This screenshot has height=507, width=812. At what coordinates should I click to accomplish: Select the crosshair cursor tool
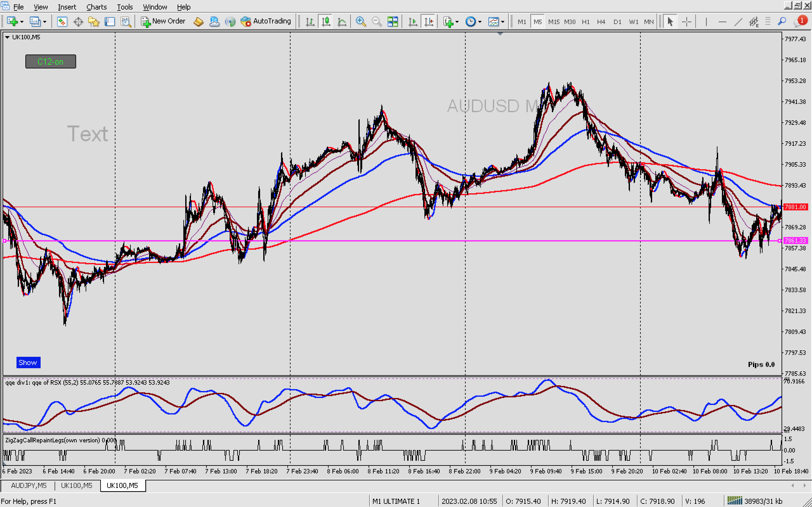[x=686, y=22]
